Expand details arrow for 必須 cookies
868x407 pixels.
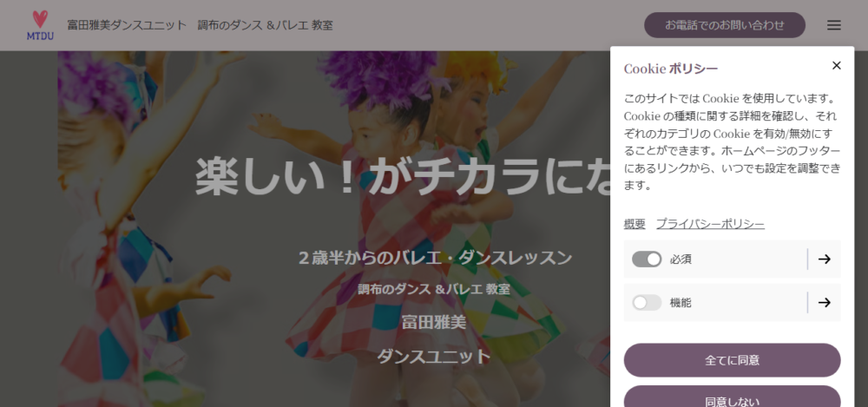825,259
